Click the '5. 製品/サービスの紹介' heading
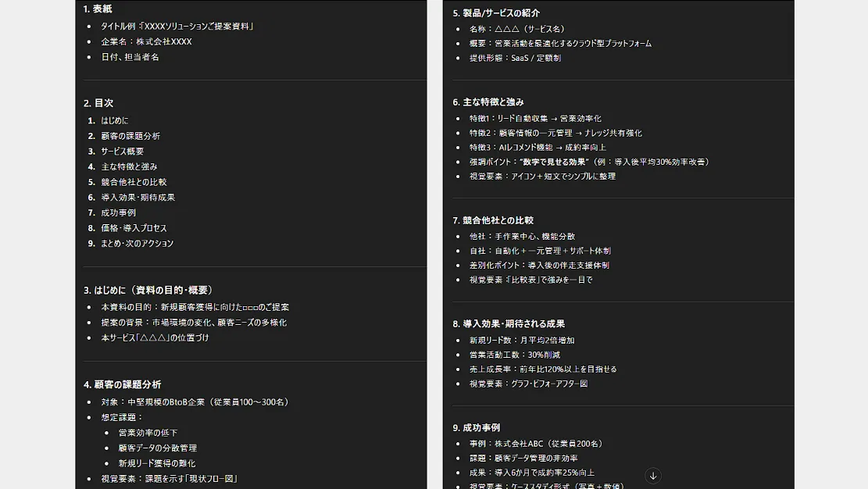Viewport: 868px width, 489px height. (496, 13)
